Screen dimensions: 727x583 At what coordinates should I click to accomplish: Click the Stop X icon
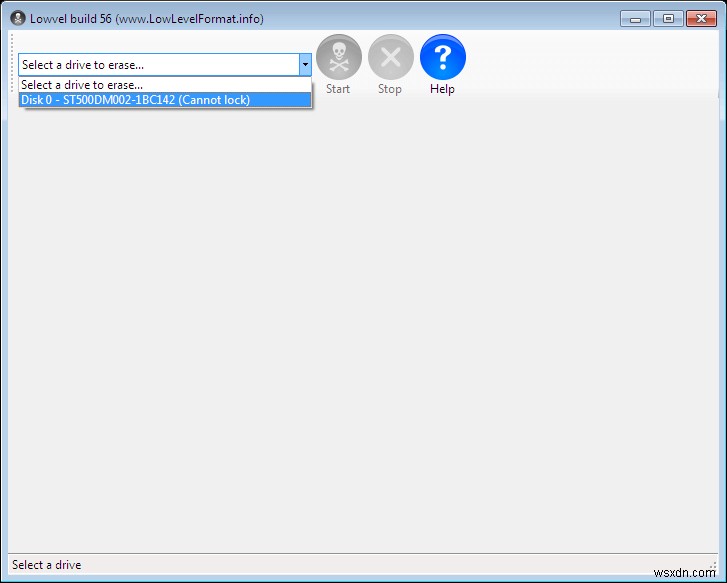[390, 57]
